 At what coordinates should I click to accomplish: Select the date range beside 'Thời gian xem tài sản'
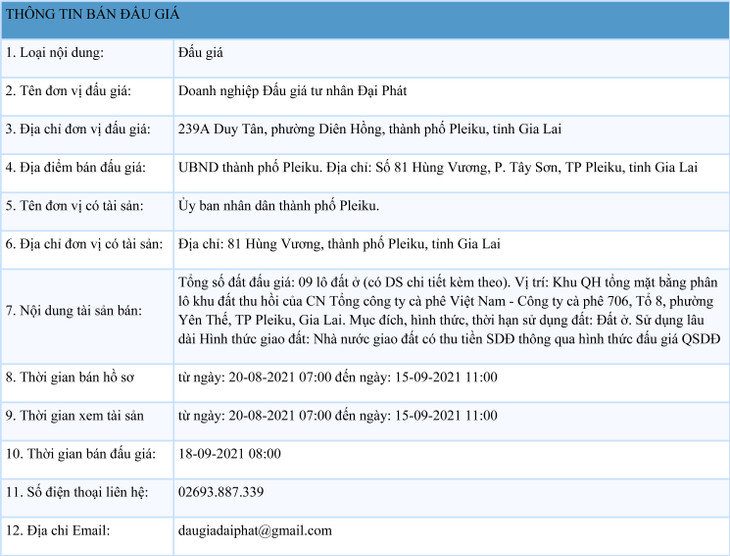pos(337,415)
